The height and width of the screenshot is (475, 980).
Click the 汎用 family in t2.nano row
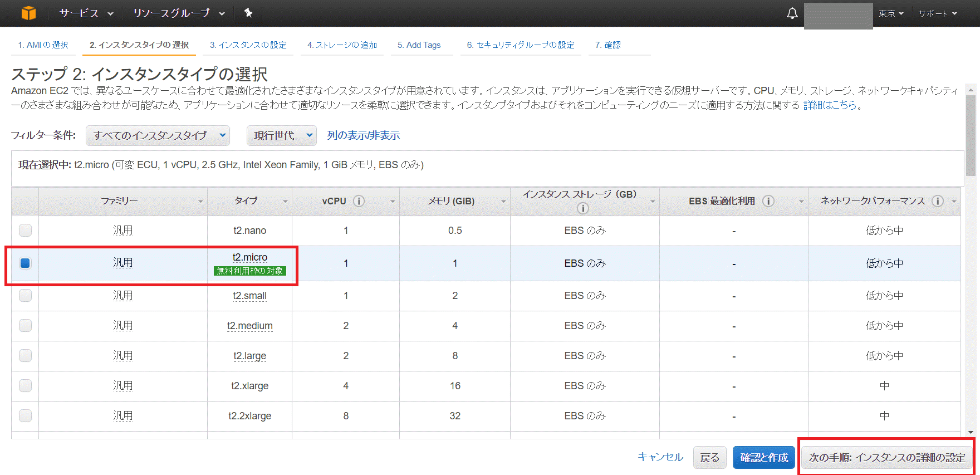pos(123,230)
